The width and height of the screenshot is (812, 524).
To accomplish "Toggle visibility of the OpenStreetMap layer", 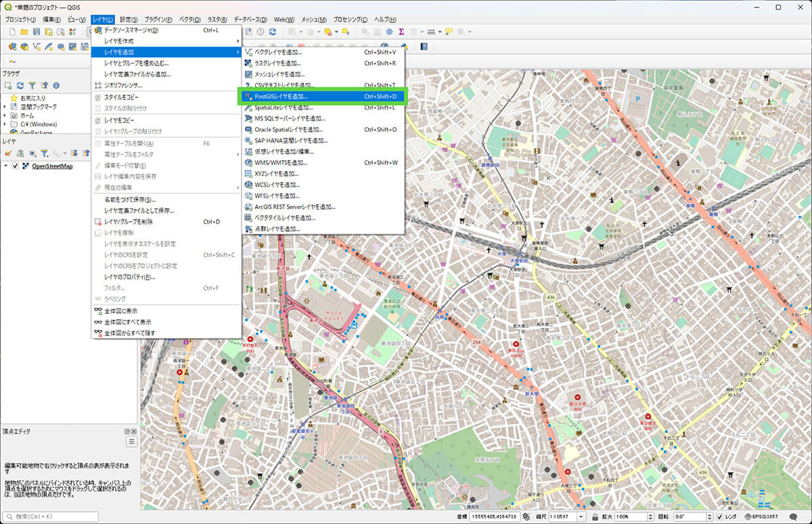I will coord(16,166).
